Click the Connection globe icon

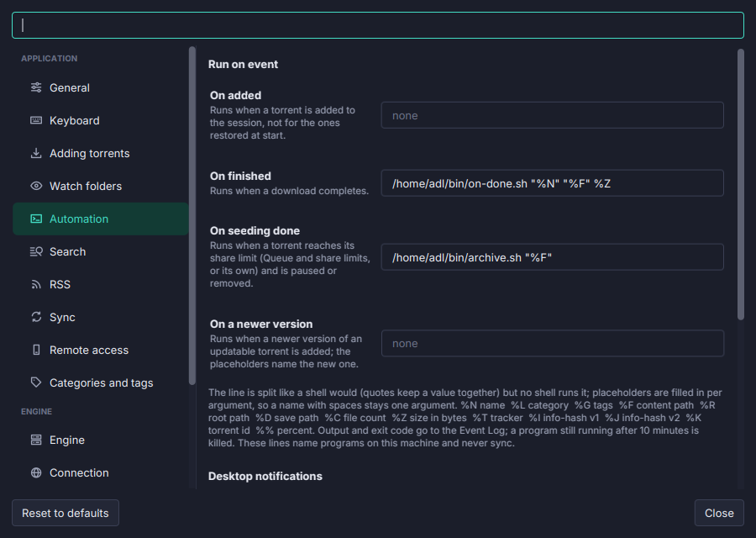[x=36, y=472]
